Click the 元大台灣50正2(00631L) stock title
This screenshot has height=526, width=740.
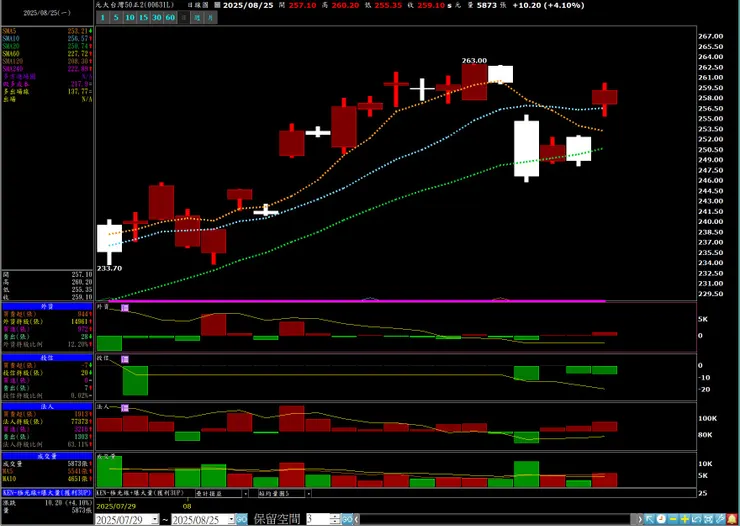[x=135, y=6]
